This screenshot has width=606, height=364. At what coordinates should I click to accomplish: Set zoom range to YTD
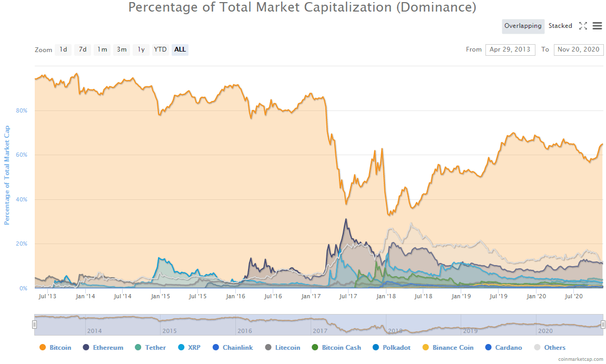160,49
